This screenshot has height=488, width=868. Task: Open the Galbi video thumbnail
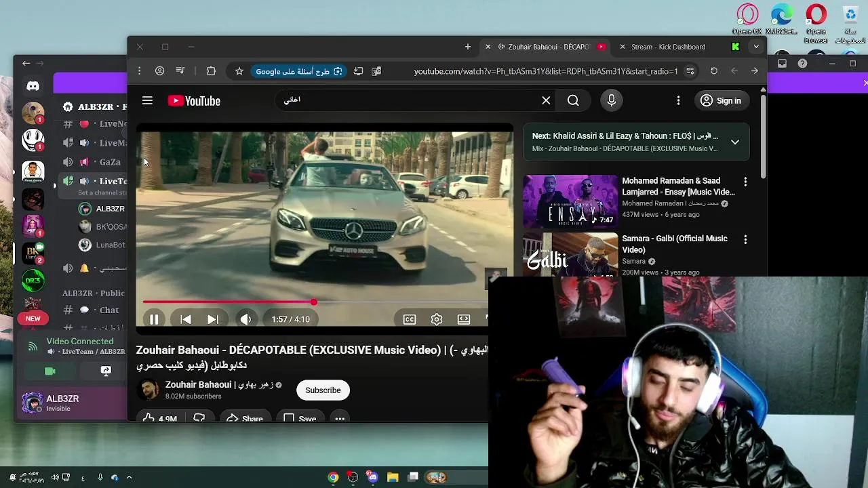570,255
